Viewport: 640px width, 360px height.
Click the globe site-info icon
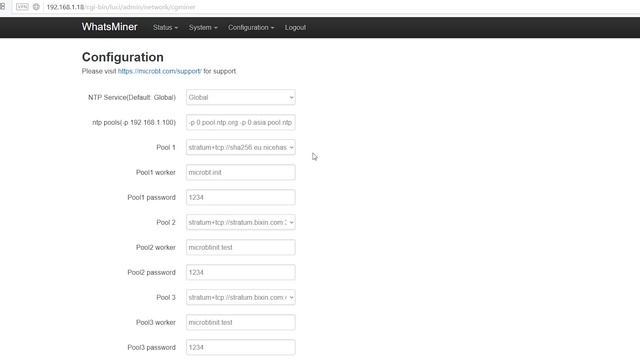pos(36,7)
